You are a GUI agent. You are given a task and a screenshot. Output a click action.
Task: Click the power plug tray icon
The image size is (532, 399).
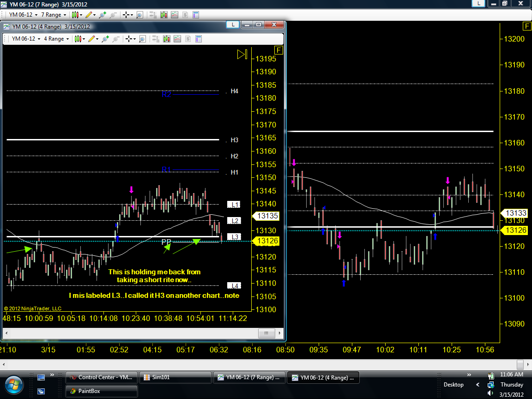(490, 376)
